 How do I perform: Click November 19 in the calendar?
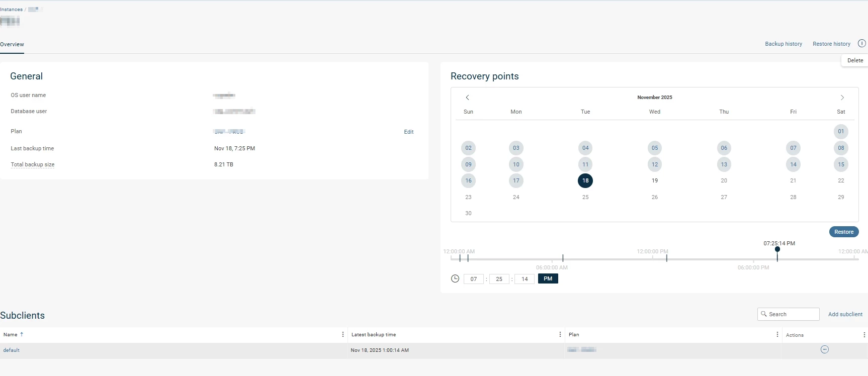point(655,180)
